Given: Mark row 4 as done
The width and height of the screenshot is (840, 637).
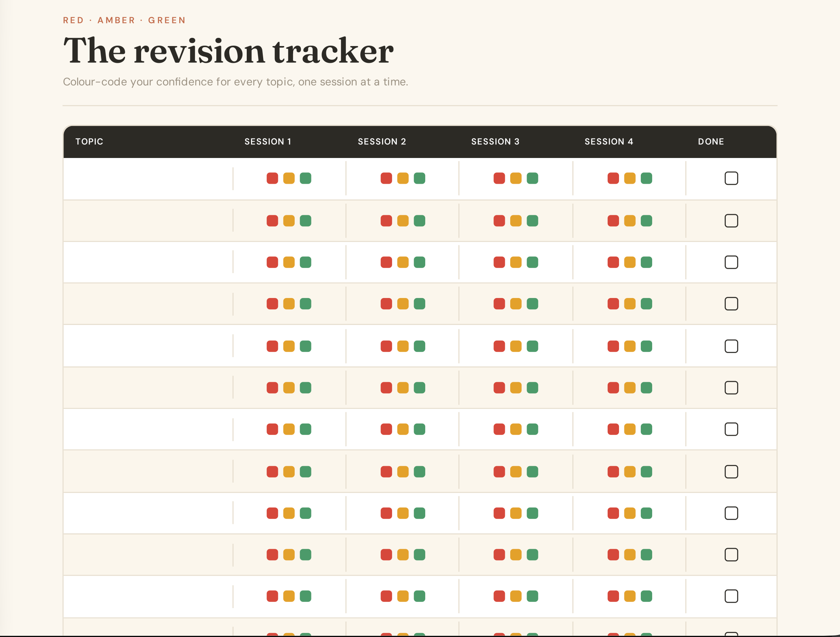Looking at the screenshot, I should (731, 303).
